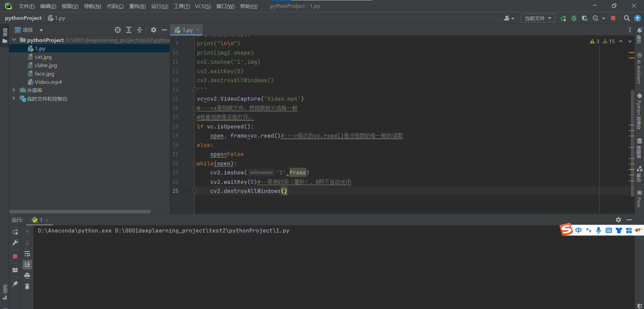The width and height of the screenshot is (644, 309).
Task: Pin the Run tab
Action: point(15,284)
